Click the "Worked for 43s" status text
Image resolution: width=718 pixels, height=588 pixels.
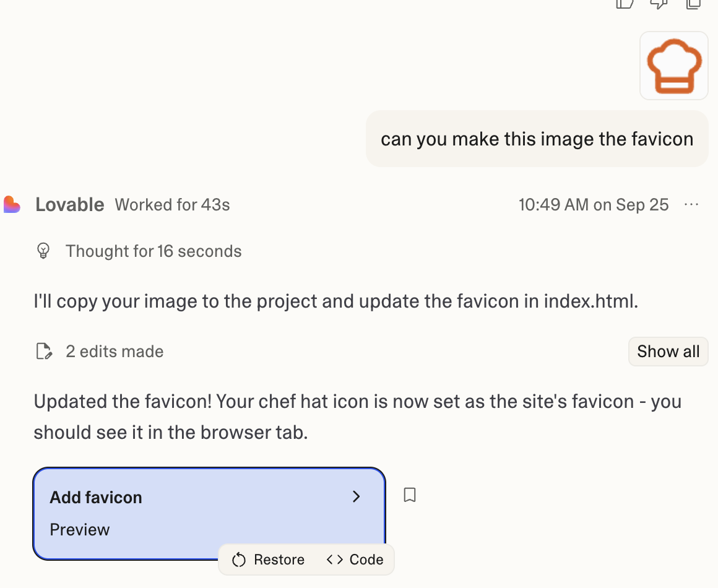pos(172,205)
